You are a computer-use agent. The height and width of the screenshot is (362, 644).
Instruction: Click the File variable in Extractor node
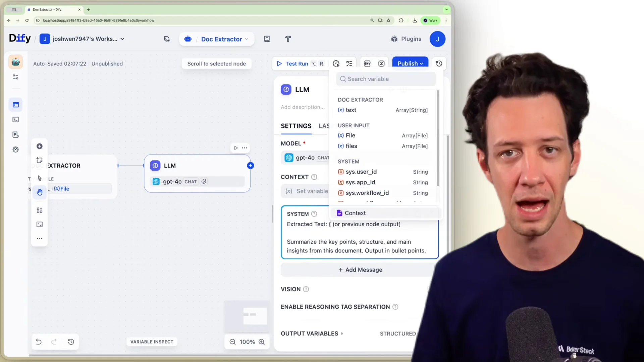pyautogui.click(x=62, y=189)
